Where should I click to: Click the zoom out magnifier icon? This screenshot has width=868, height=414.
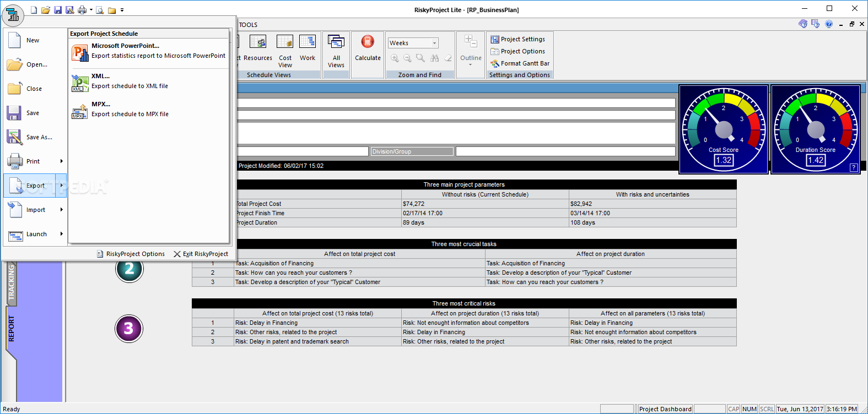(x=407, y=58)
